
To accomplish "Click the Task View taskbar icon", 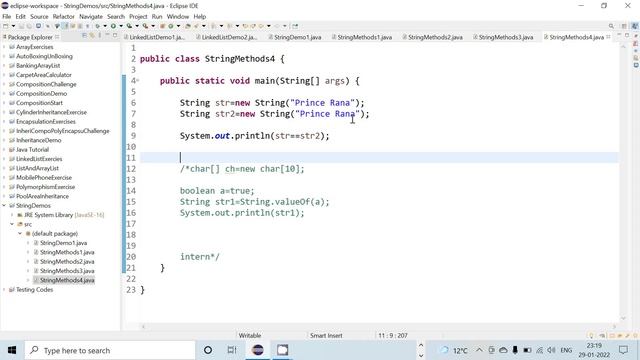I will pos(232,350).
